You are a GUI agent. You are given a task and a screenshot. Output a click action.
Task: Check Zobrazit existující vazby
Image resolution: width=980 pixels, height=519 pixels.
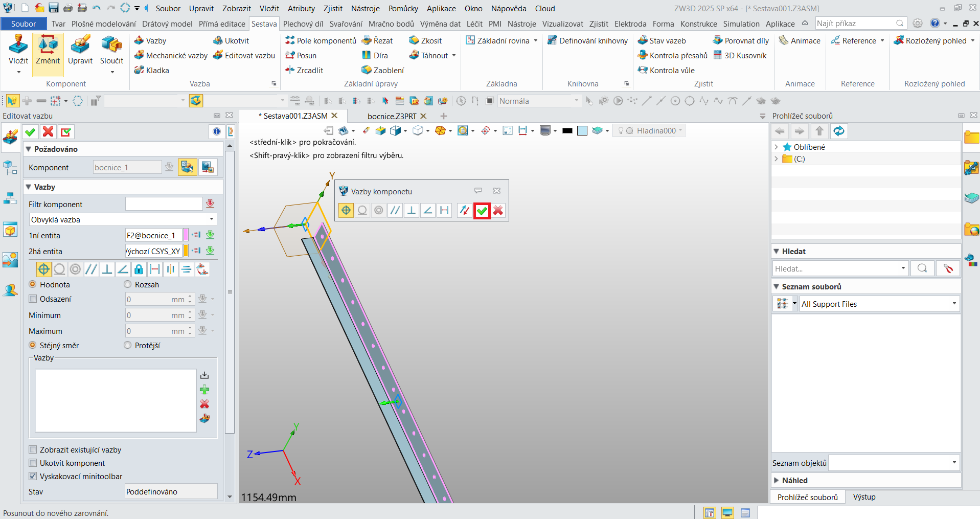click(33, 450)
